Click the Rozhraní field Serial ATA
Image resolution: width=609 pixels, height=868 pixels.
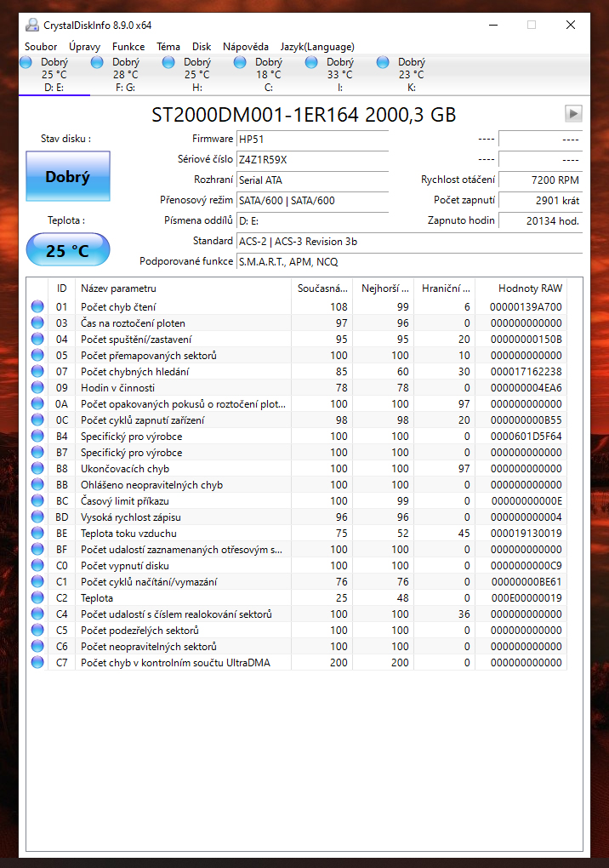(x=312, y=180)
